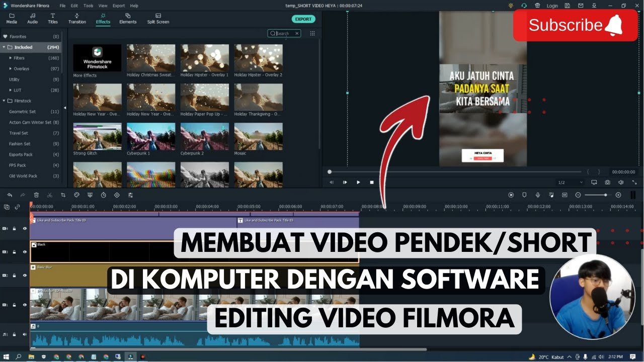
Task: Collapse the Filmstock folder
Action: [4, 101]
